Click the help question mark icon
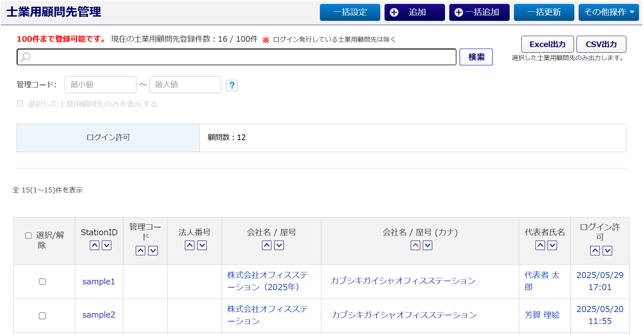The image size is (644, 335). coord(232,85)
